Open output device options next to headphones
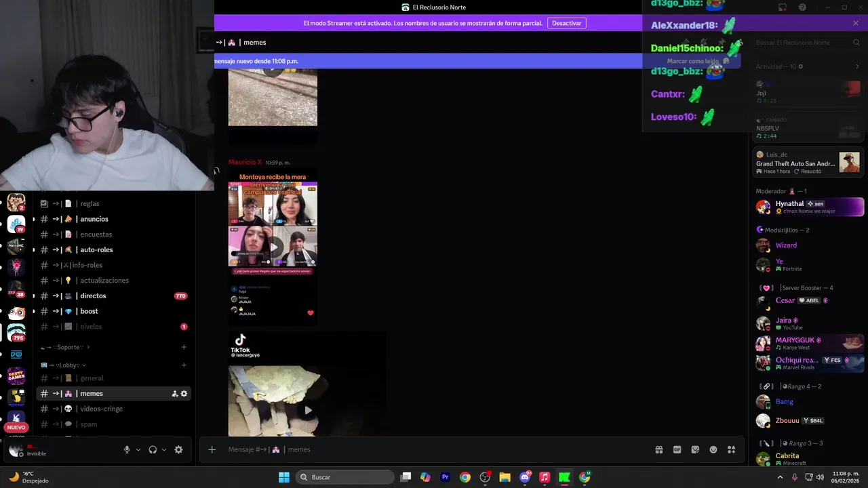The image size is (868, 488). click(163, 449)
